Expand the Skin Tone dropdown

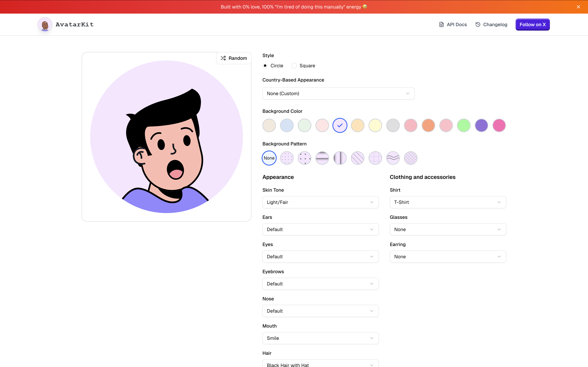point(320,202)
